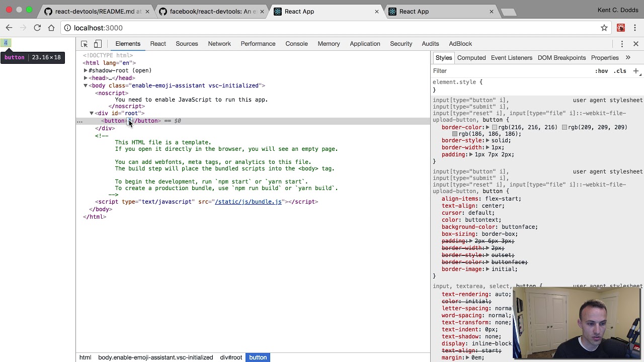Expand border-color shorthand with rgb values
This screenshot has height=362, width=644.
point(488,127)
